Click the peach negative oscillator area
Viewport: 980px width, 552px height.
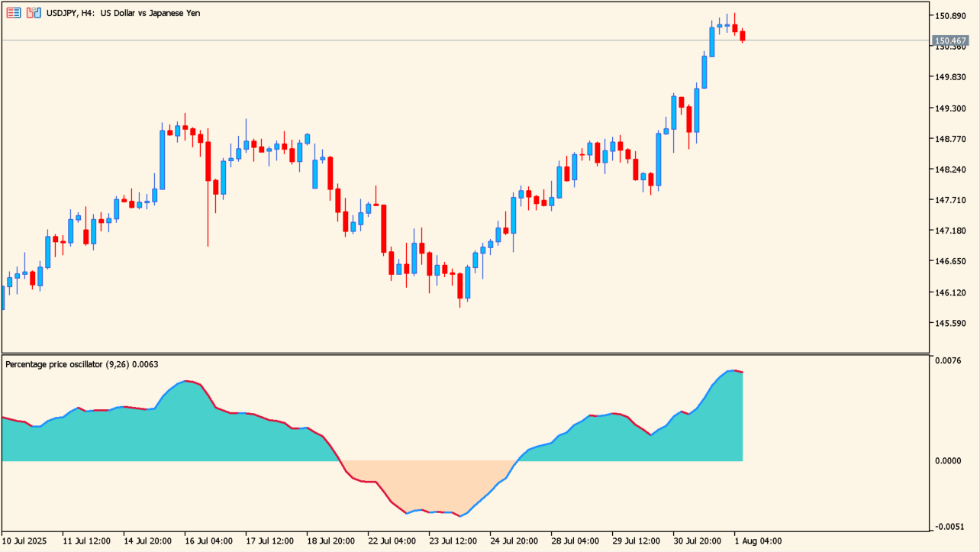pyautogui.click(x=427, y=485)
